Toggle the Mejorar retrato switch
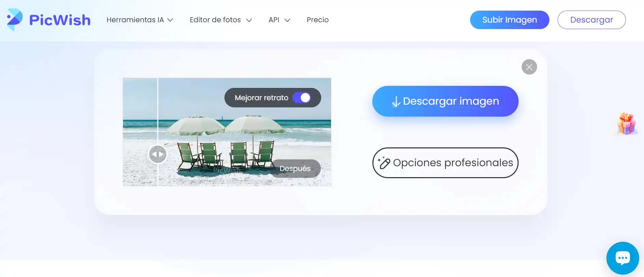 302,98
